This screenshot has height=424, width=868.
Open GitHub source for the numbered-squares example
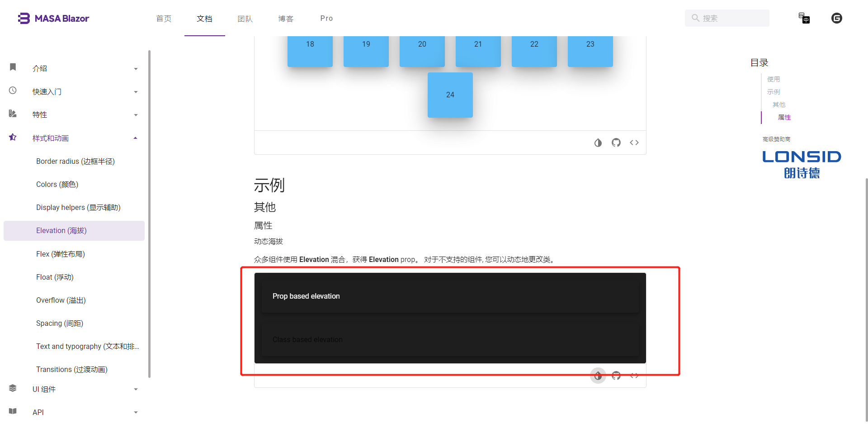(x=616, y=143)
